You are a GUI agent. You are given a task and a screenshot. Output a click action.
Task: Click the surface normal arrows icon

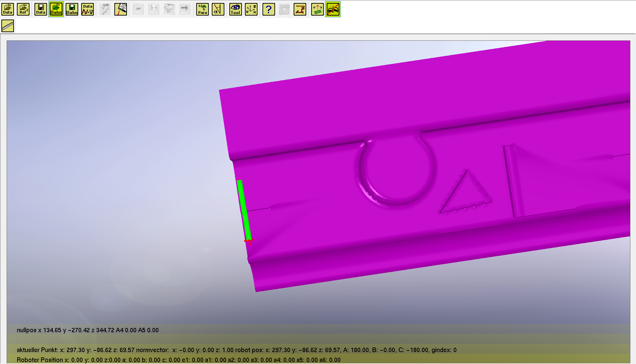[317, 9]
